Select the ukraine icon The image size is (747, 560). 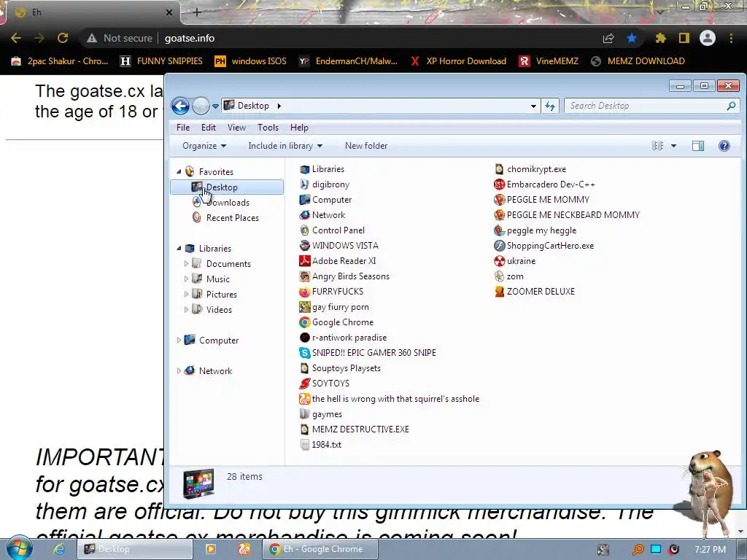[499, 261]
